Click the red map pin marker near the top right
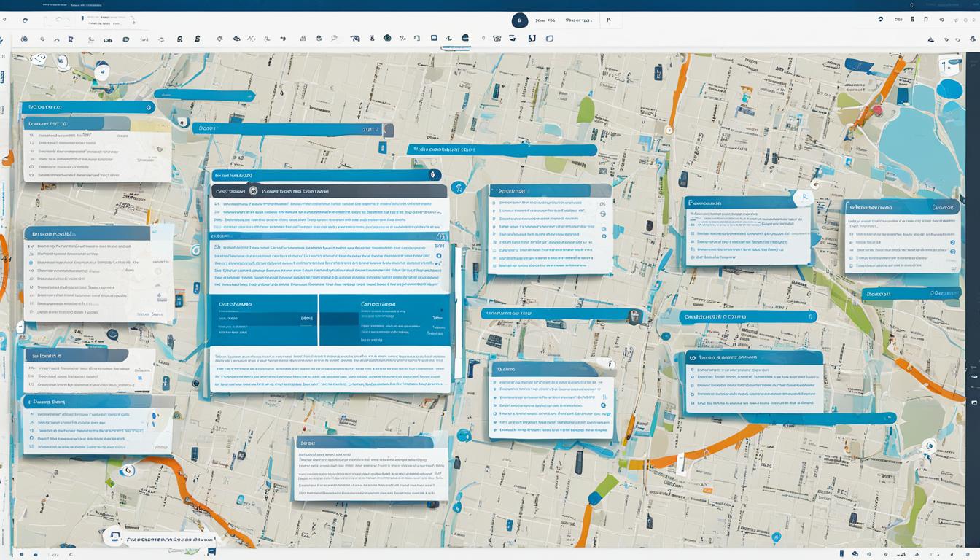The width and height of the screenshot is (980, 560). 877,110
